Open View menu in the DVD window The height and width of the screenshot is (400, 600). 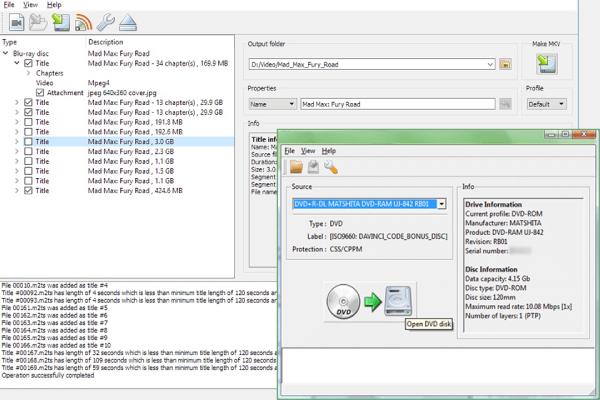tap(308, 151)
